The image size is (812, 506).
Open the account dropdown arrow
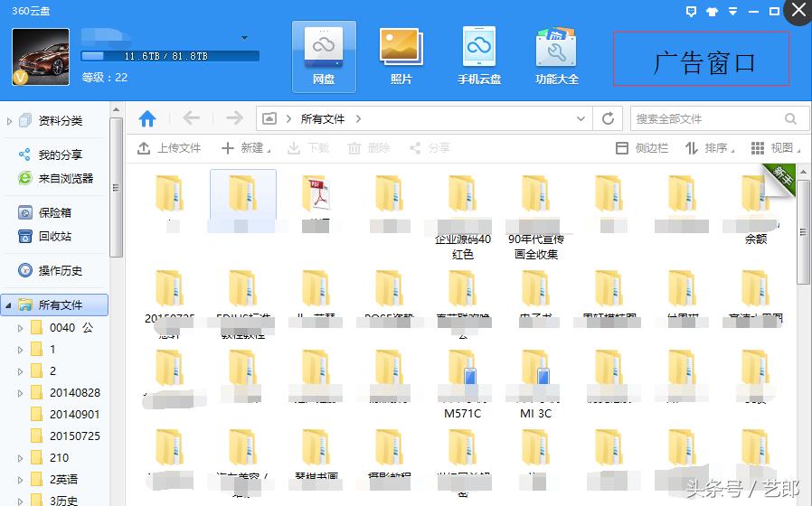244,38
